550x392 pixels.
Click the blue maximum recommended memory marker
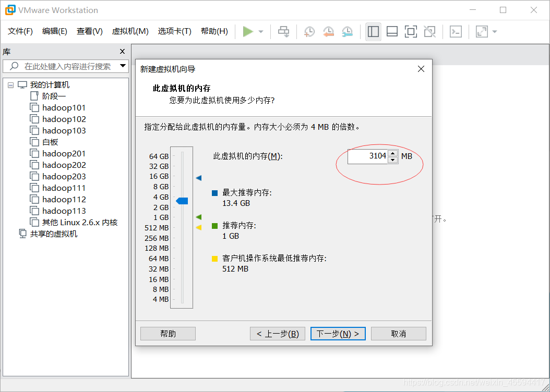click(x=198, y=178)
